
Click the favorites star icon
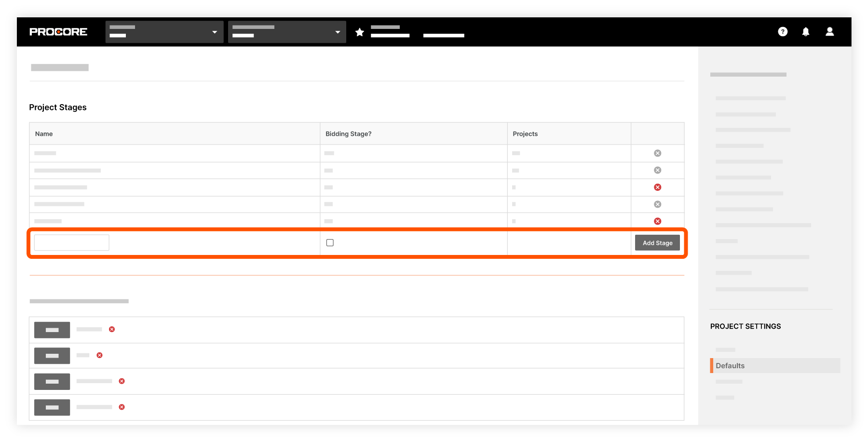[359, 32]
